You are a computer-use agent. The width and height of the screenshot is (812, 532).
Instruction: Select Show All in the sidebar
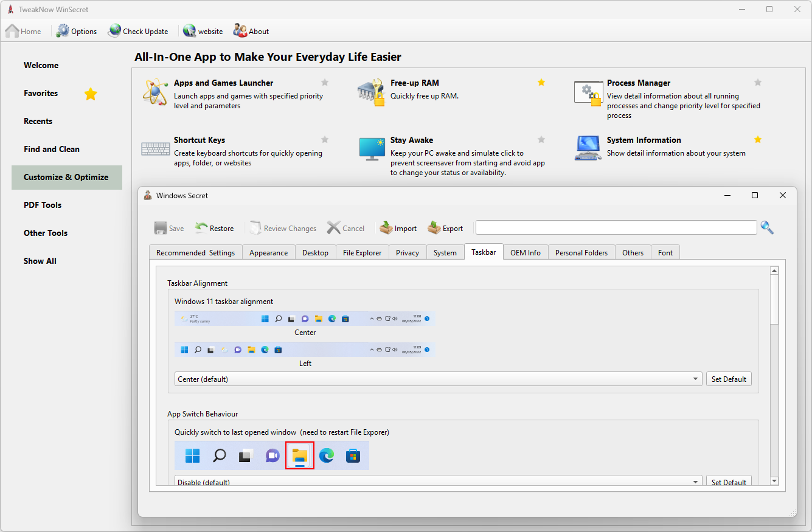67,261
